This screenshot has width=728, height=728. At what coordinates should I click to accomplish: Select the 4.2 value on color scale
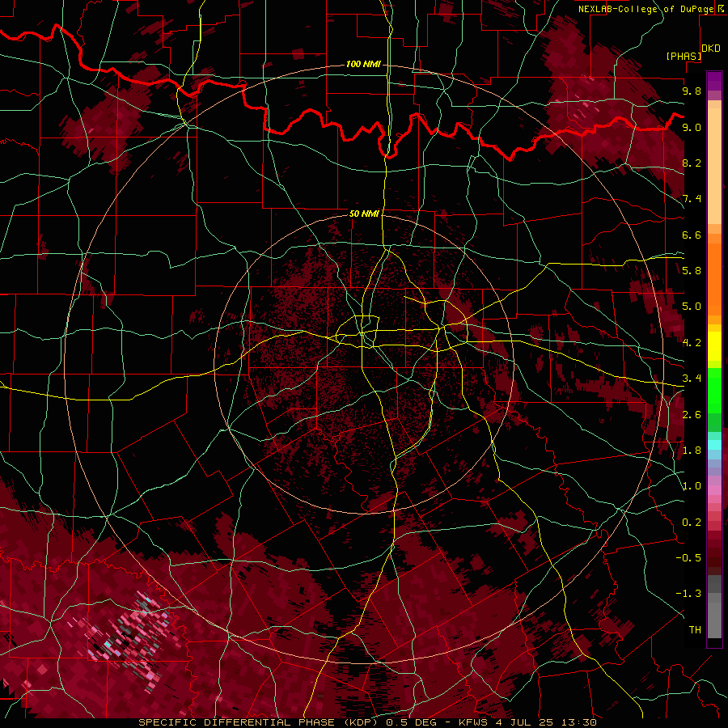pos(692,343)
